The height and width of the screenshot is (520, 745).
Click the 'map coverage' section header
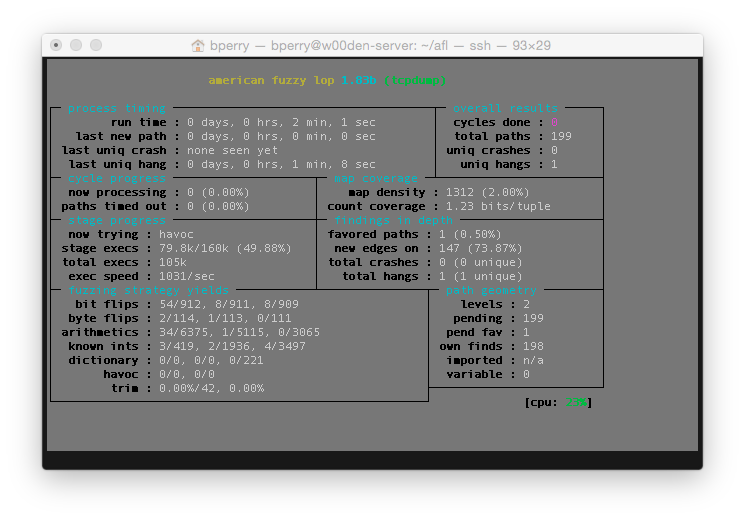pyautogui.click(x=376, y=178)
